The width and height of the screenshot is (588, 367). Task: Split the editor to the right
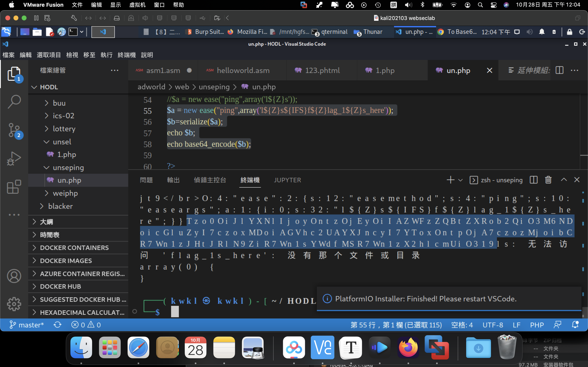[x=559, y=70]
